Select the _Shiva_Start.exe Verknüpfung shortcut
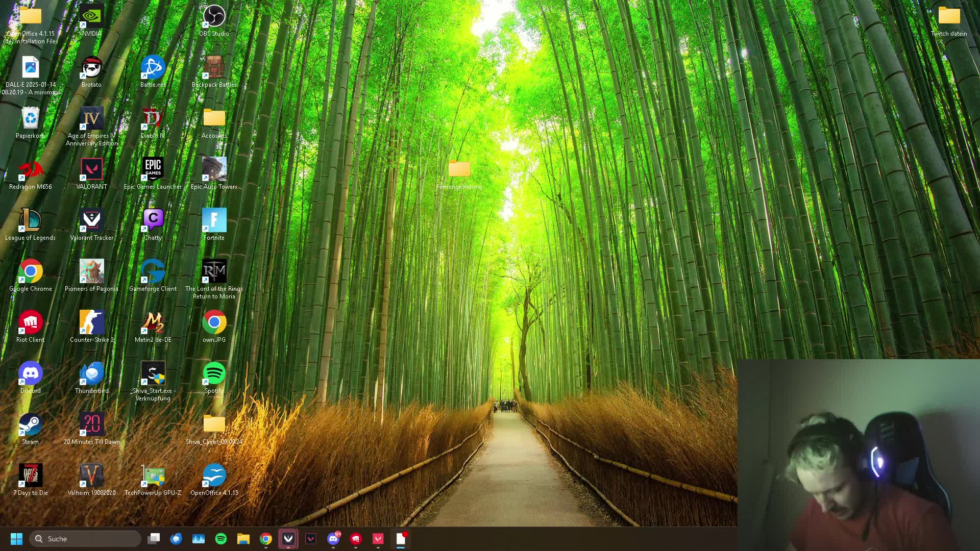The height and width of the screenshot is (551, 980). 153,381
